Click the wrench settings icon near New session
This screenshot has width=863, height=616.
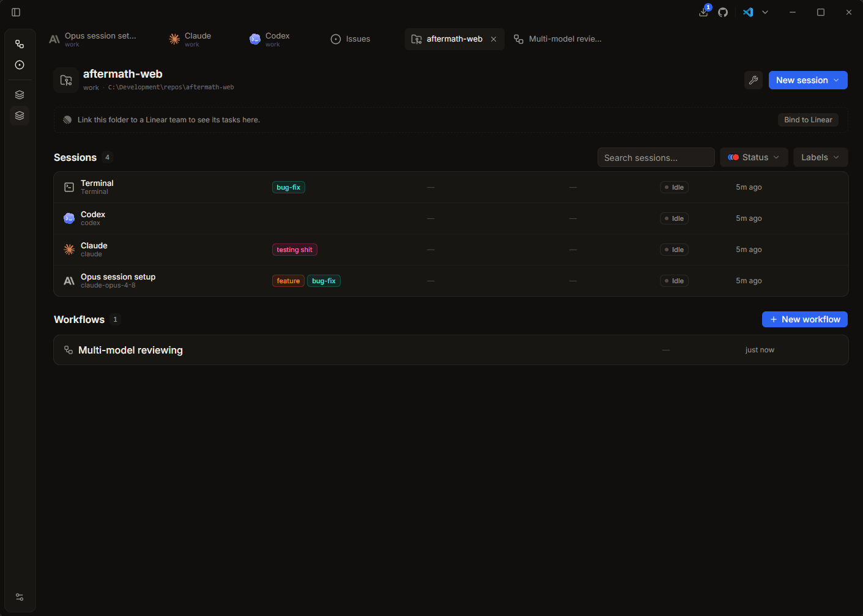click(754, 80)
